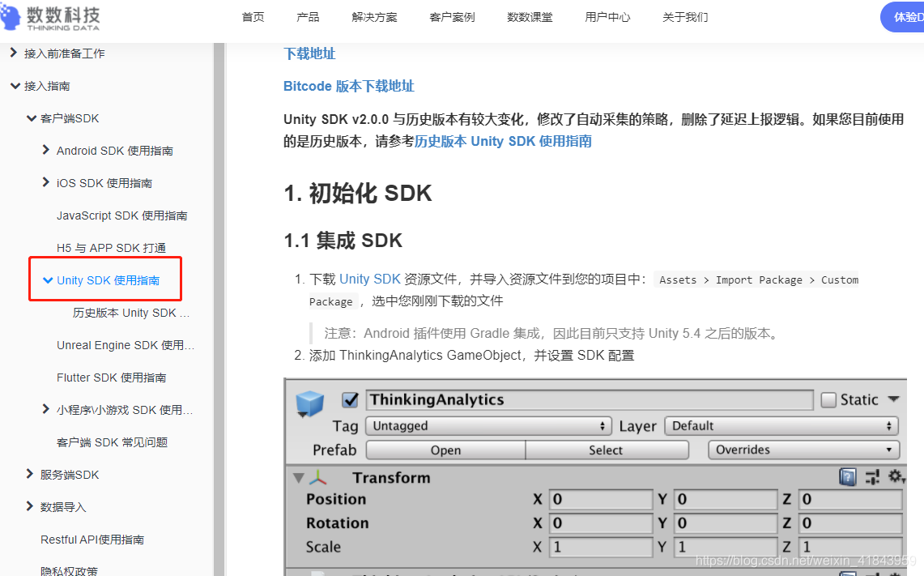Open H5 与 APP SDK 打通 page

point(112,248)
